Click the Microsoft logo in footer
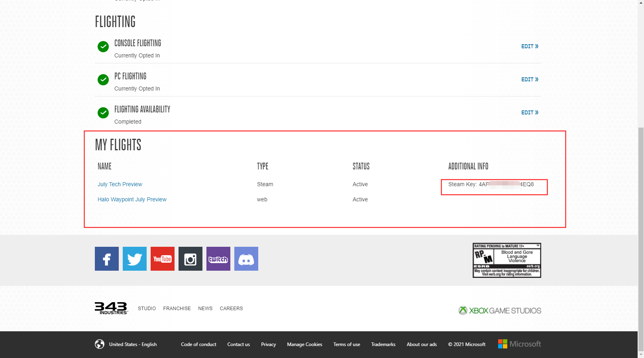The image size is (644, 358). point(520,344)
